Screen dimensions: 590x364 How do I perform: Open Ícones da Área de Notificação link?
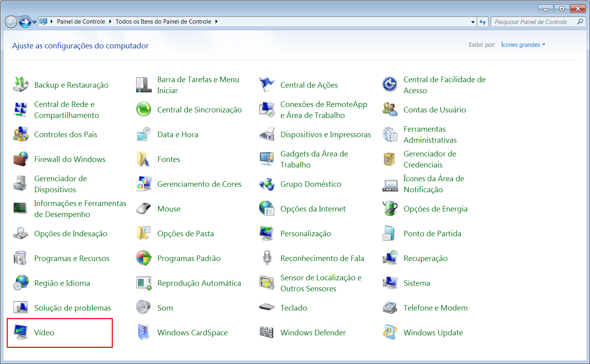pyautogui.click(x=433, y=184)
